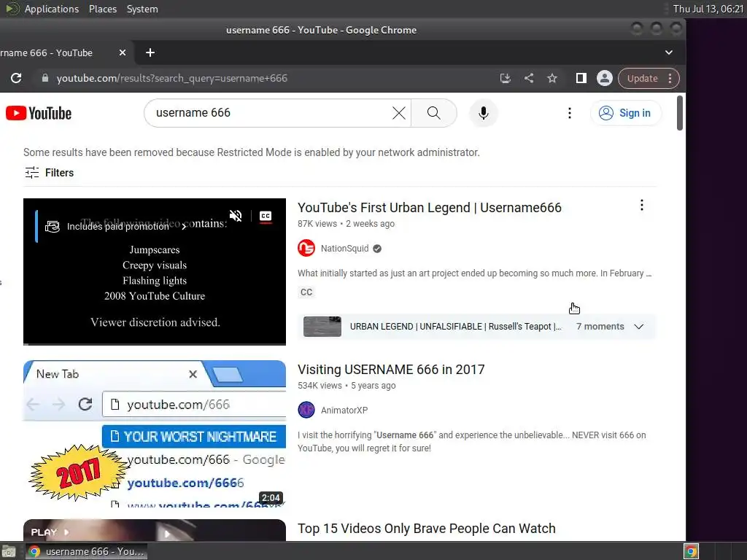The image size is (747, 560).
Task: Click the 'Top 15 Videos' thumbnail with PLAY label
Action: [x=155, y=530]
